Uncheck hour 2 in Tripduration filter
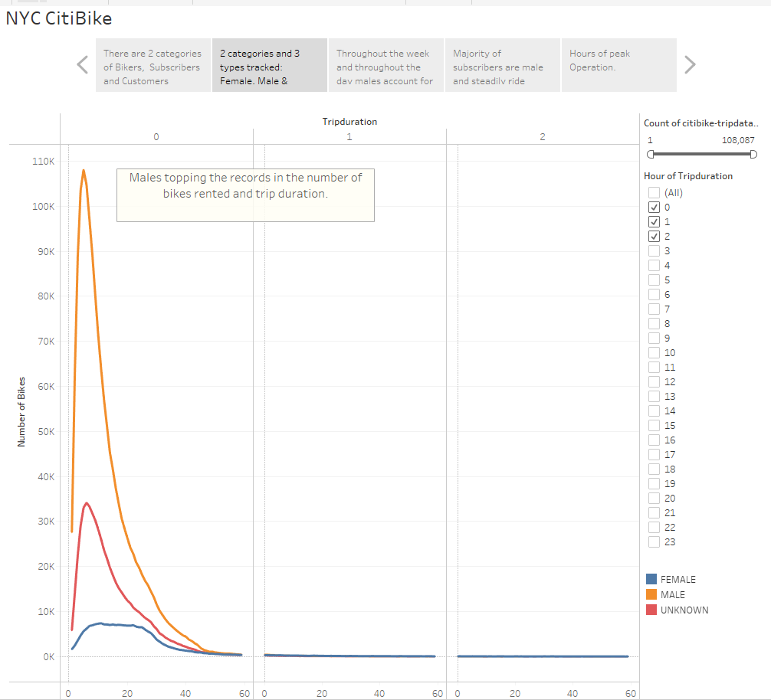Viewport: 771px width, 700px height. click(x=654, y=237)
